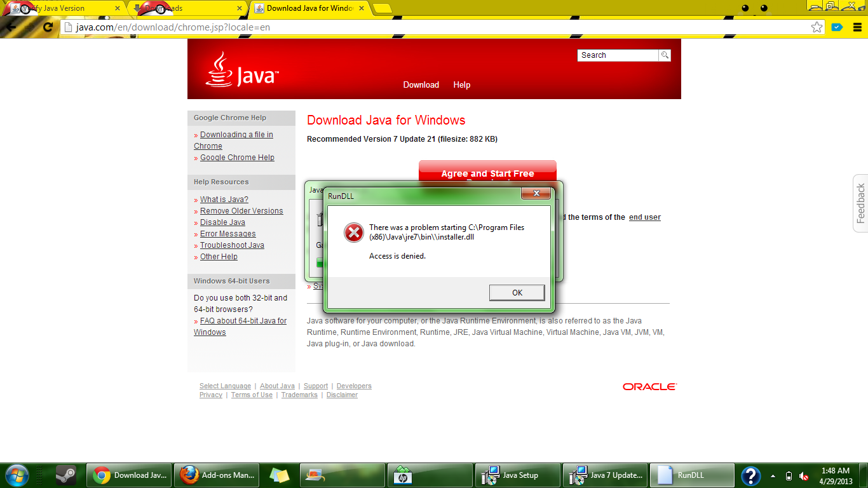Click the browser back arrow
This screenshot has width=868, height=488.
(x=11, y=27)
